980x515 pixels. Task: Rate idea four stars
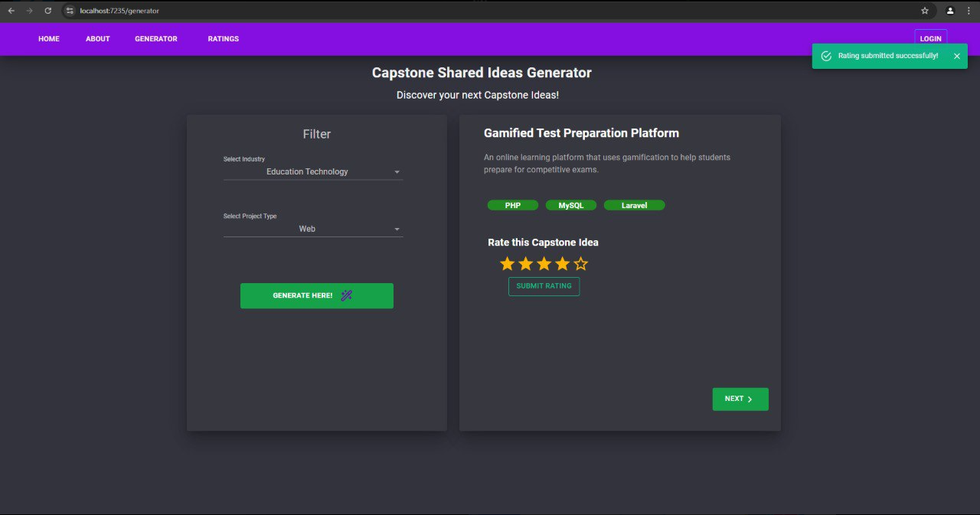click(x=562, y=264)
